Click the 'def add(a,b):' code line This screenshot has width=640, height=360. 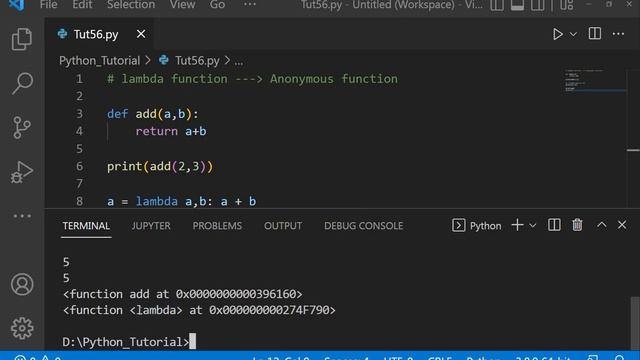click(x=153, y=114)
